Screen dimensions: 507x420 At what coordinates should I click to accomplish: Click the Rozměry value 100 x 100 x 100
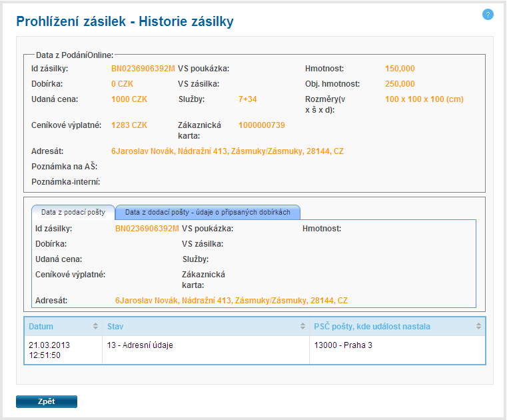tap(424, 99)
